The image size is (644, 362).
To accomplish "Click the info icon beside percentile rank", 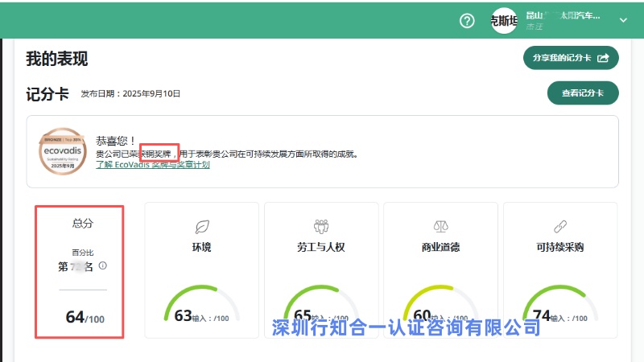I will click(102, 265).
